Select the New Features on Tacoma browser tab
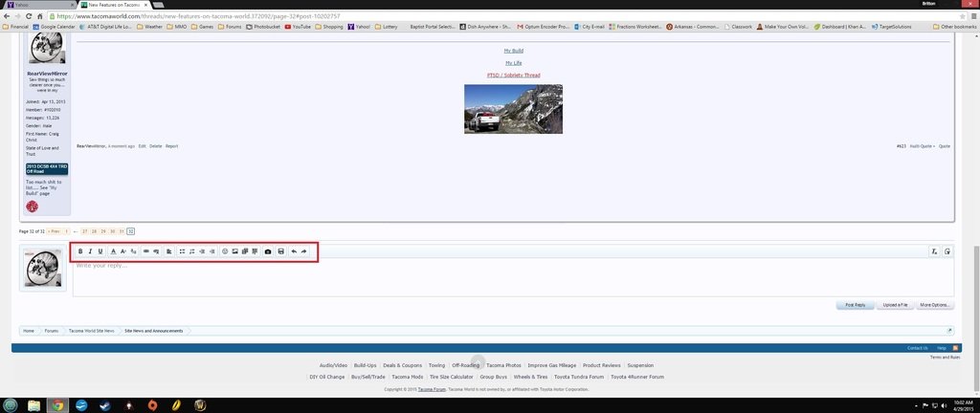The width and height of the screenshot is (980, 413). coord(115,5)
